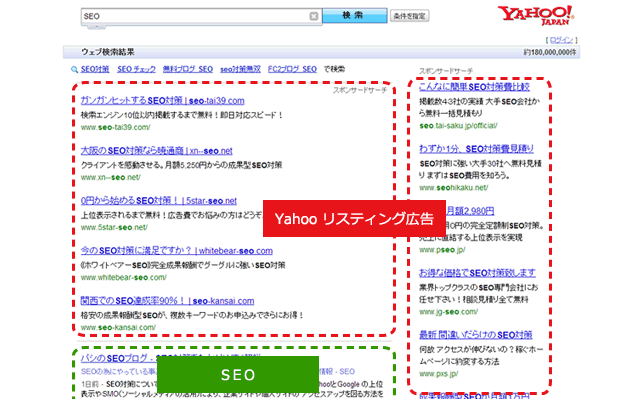Open the ログイン login link
Image resolution: width=640 pixels, height=399 pixels.
(562, 40)
